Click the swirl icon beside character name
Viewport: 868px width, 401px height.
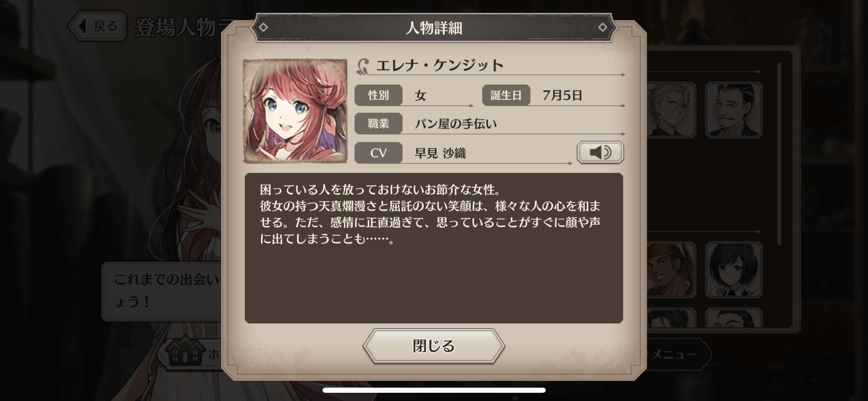point(363,66)
